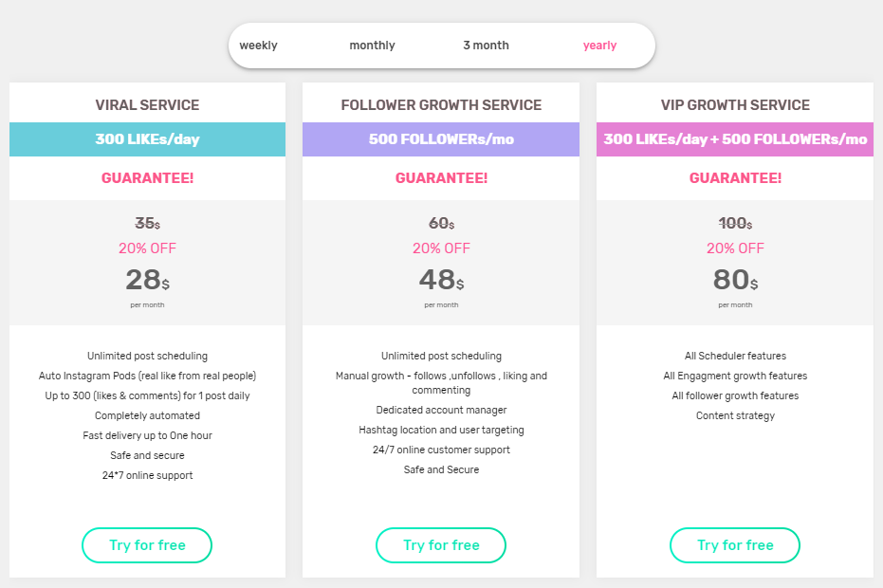Click Try for free under VIP Growth Service

click(735, 545)
